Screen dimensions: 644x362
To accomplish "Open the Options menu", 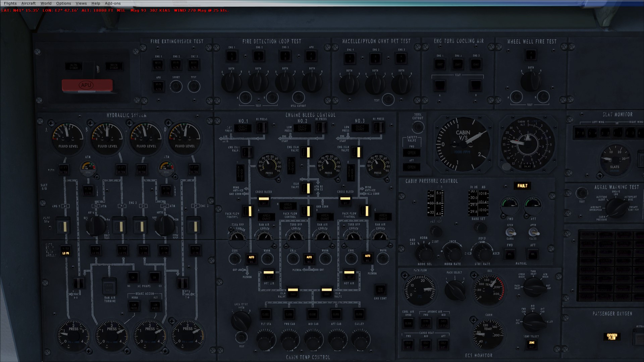I will [63, 3].
